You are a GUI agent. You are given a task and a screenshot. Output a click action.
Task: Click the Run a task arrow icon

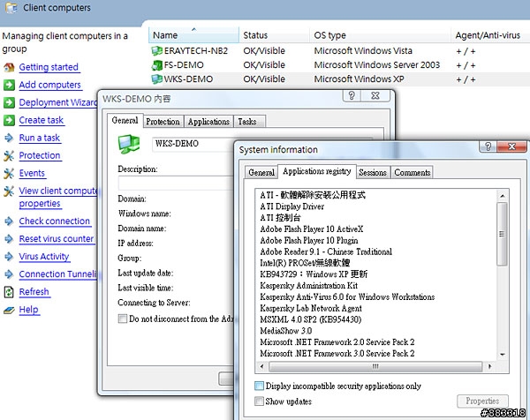[9, 138]
